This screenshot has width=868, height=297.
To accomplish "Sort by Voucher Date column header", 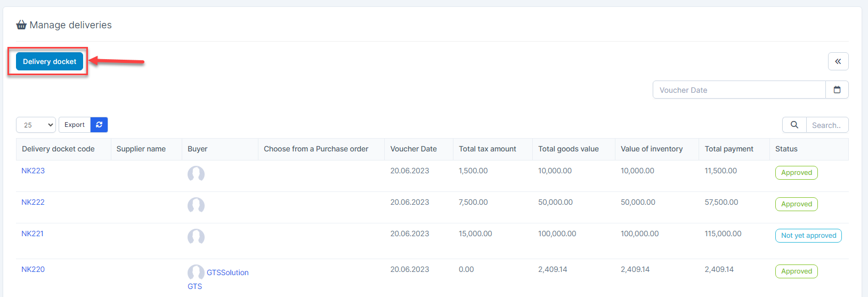I will (413, 149).
